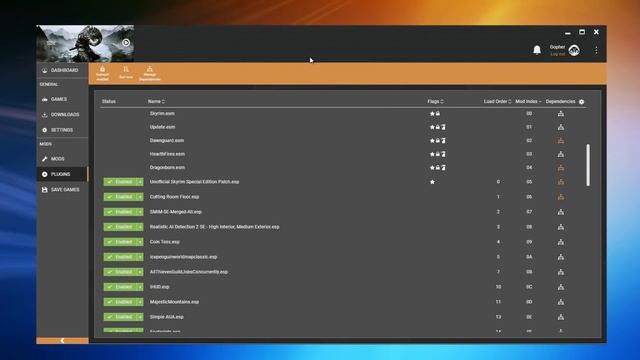
Task: Click dependencies icon for Update.esm
Action: tap(561, 127)
